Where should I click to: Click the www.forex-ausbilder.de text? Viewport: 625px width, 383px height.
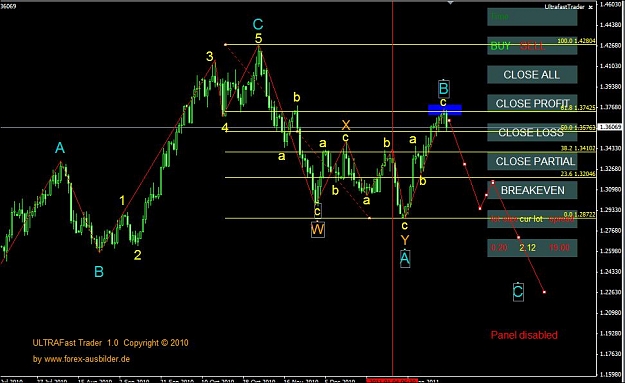pyautogui.click(x=87, y=359)
